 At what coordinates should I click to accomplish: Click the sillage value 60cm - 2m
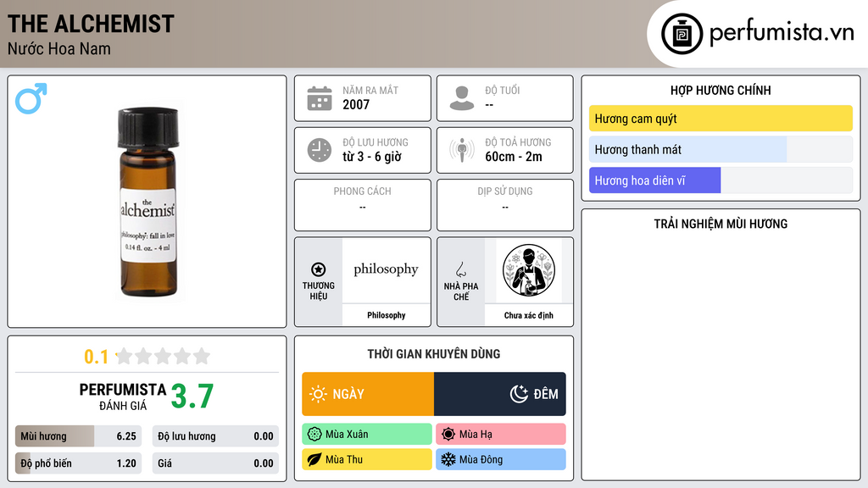coord(514,157)
